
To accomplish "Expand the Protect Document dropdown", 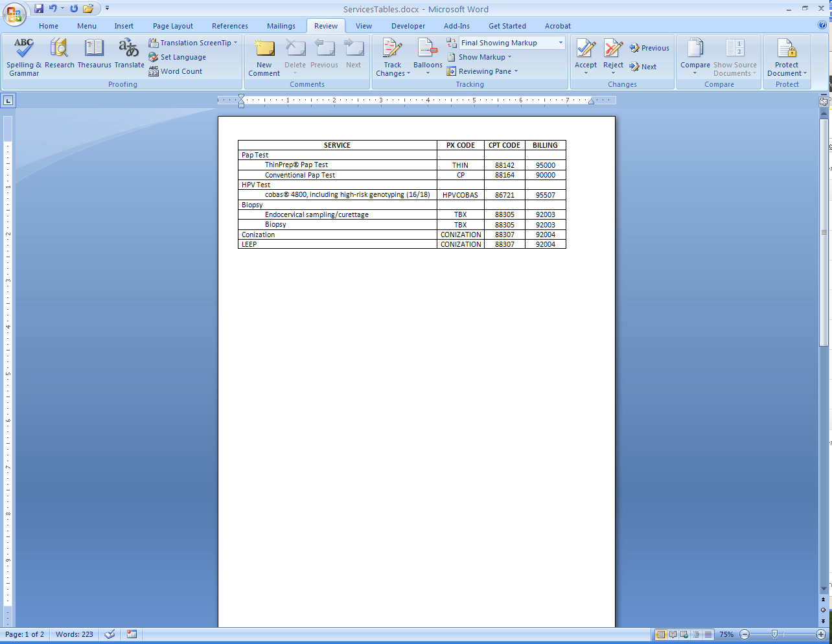I will pos(787,69).
